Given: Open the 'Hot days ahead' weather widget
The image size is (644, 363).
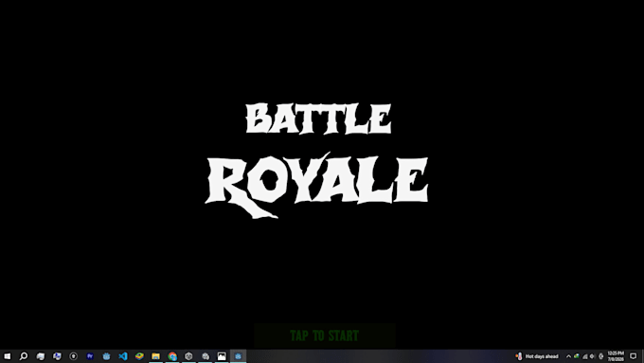Looking at the screenshot, I should (537, 356).
